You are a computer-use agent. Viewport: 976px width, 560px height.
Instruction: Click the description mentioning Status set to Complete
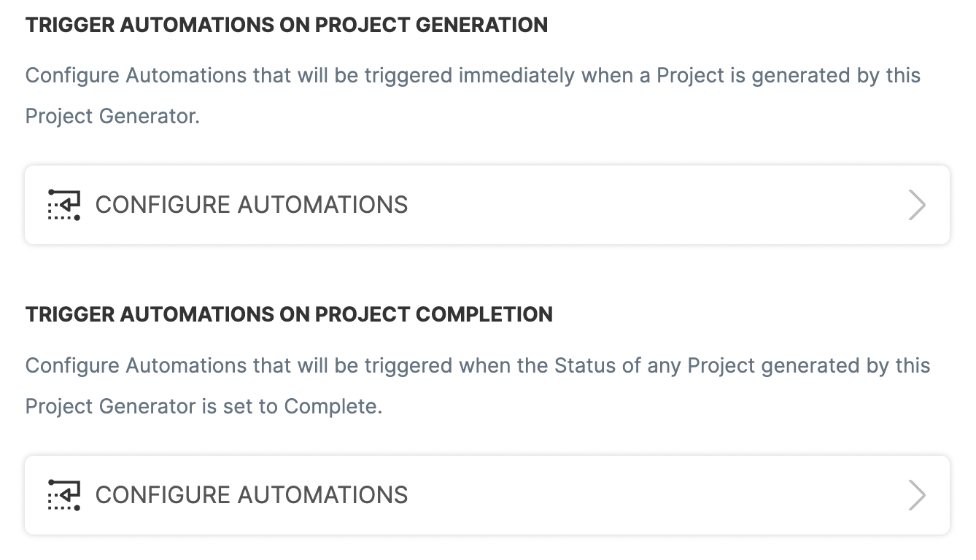click(478, 386)
